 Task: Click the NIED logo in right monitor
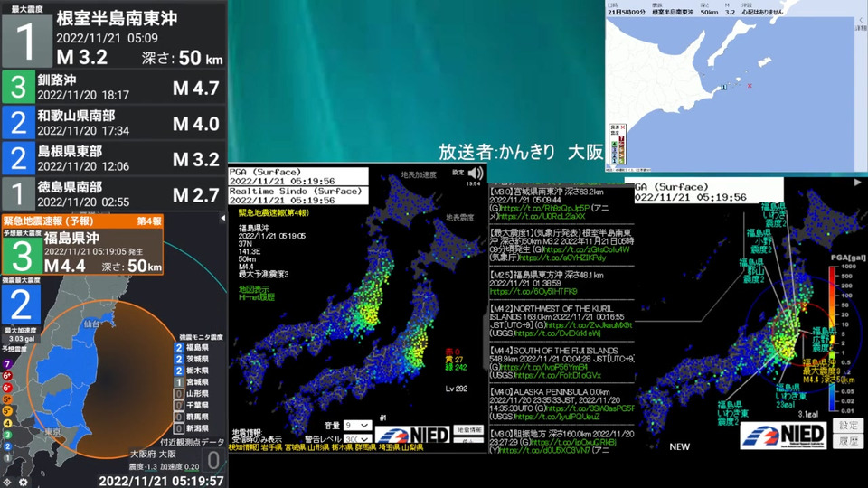pyautogui.click(x=783, y=436)
